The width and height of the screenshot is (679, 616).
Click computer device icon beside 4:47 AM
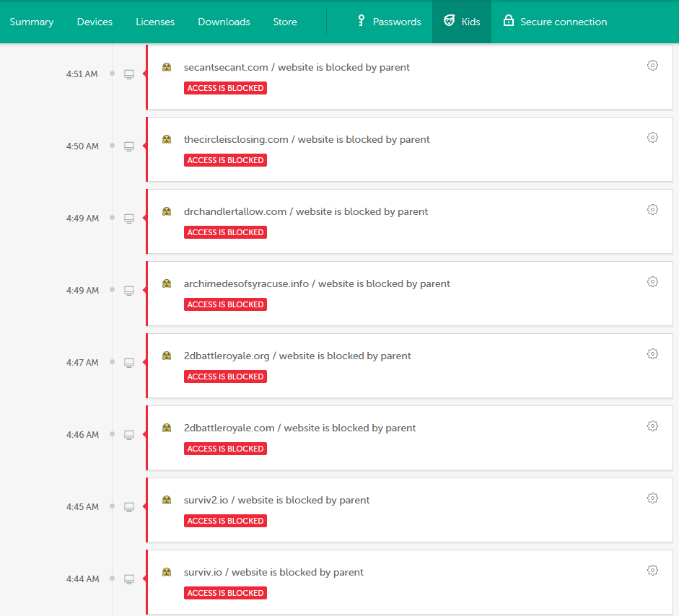tap(129, 364)
